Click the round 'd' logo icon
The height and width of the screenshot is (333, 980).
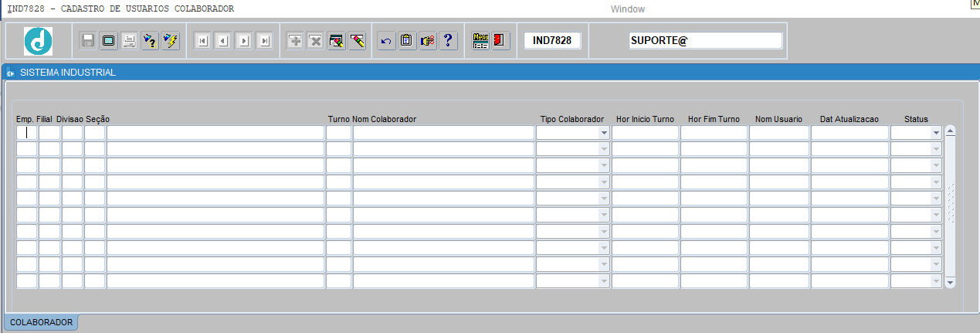coord(38,40)
